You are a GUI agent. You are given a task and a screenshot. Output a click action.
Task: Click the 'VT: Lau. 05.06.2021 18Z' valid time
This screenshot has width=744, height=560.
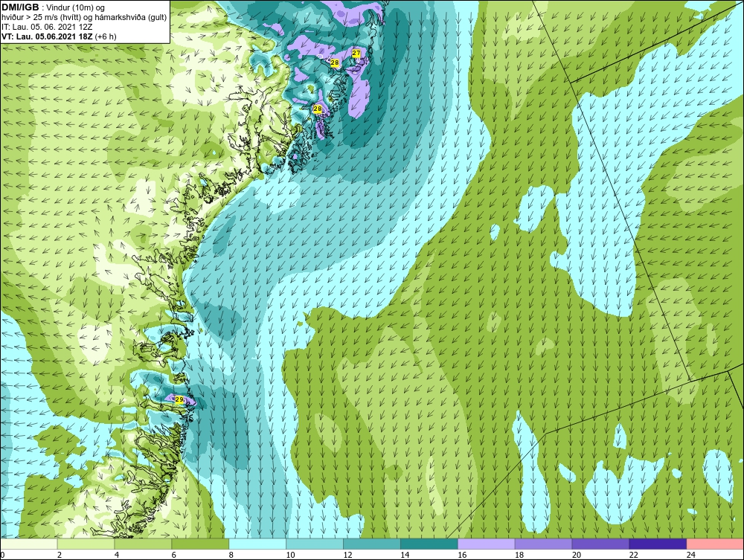[48, 36]
